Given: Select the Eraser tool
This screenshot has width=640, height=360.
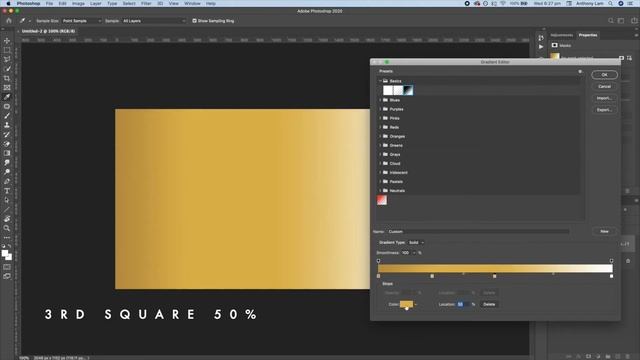Looking at the screenshot, I should click(x=7, y=144).
